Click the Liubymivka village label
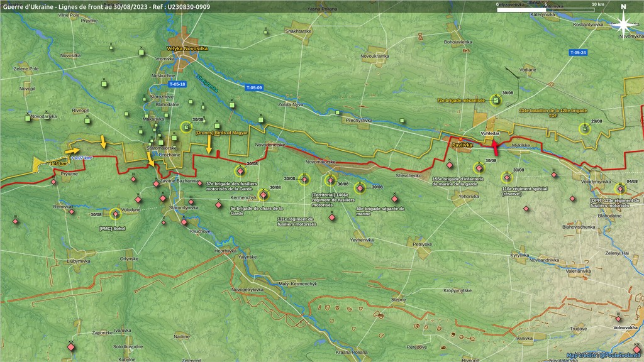Viewport: 644px width, 362px height. [79, 261]
